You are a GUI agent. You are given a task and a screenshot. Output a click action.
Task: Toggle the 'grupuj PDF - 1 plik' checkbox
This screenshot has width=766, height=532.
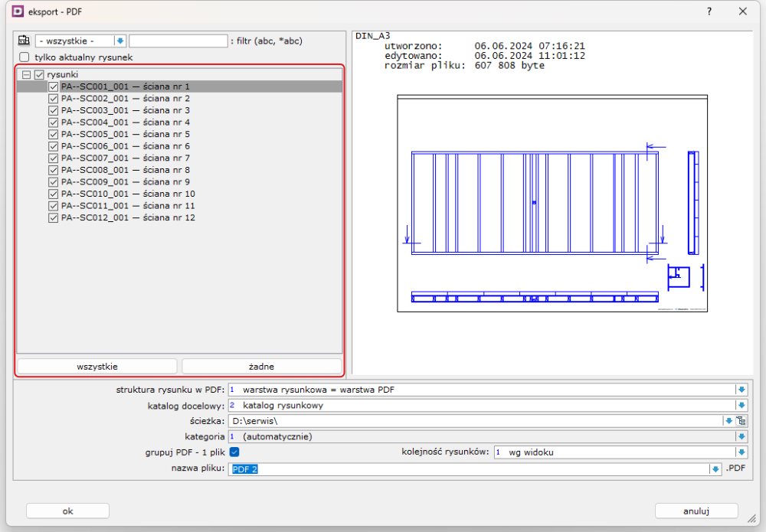click(234, 452)
